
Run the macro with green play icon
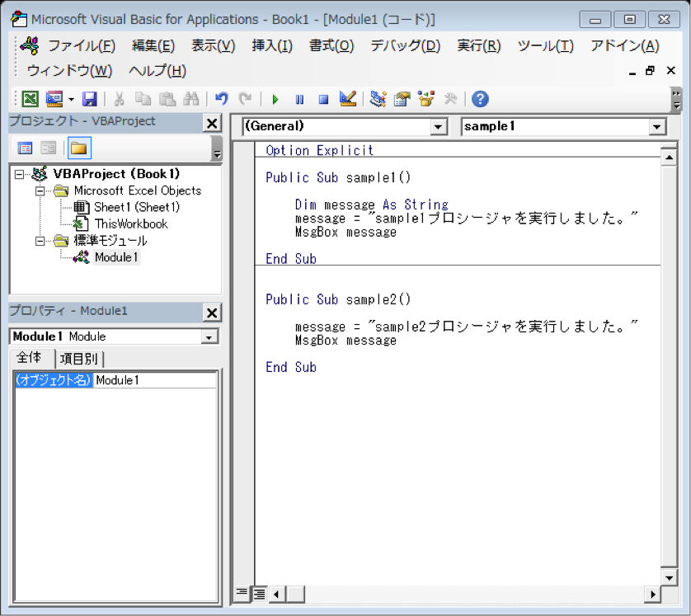tap(275, 100)
